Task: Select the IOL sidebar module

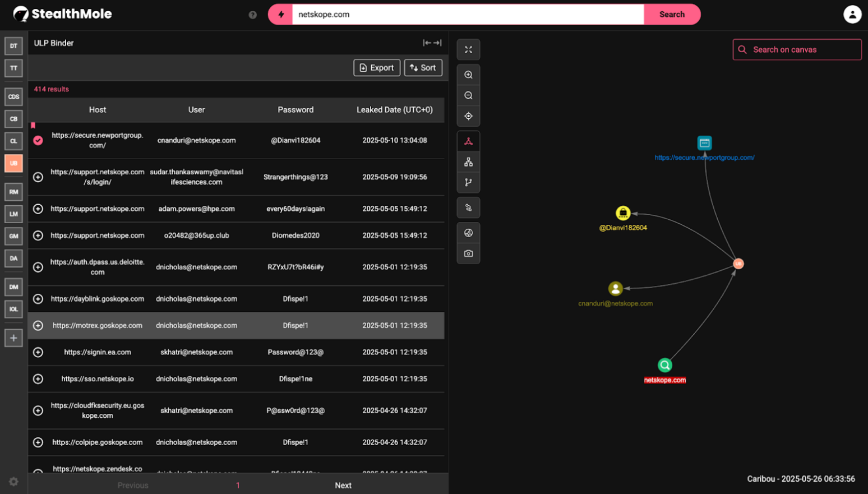Action: (x=13, y=309)
